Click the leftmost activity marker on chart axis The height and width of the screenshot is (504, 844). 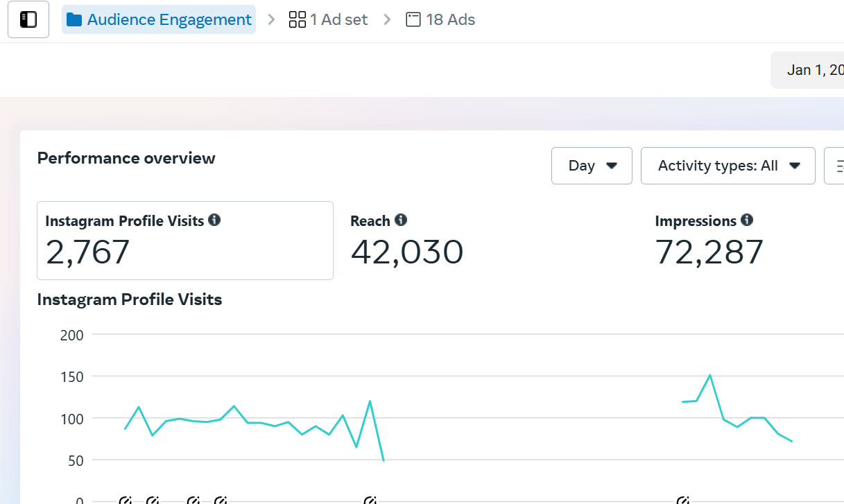pos(126,501)
